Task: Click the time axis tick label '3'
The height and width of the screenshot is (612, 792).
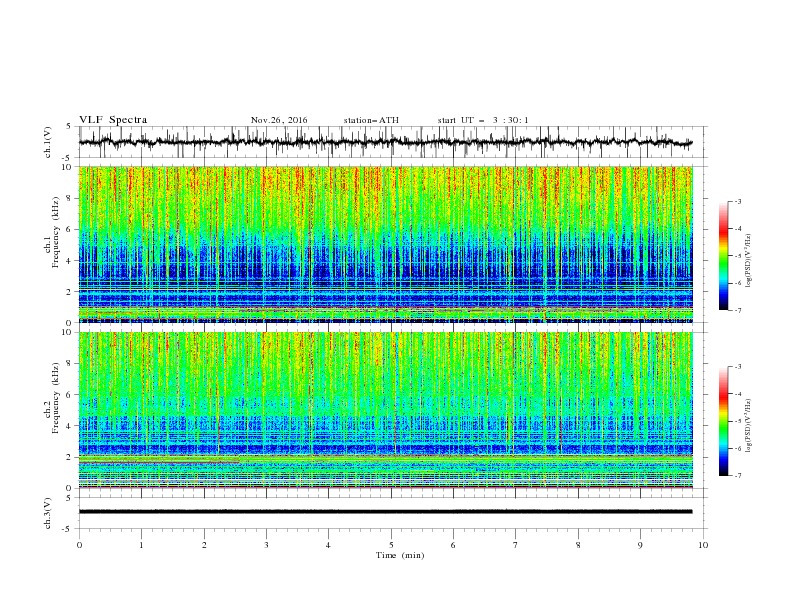Action: (x=266, y=545)
